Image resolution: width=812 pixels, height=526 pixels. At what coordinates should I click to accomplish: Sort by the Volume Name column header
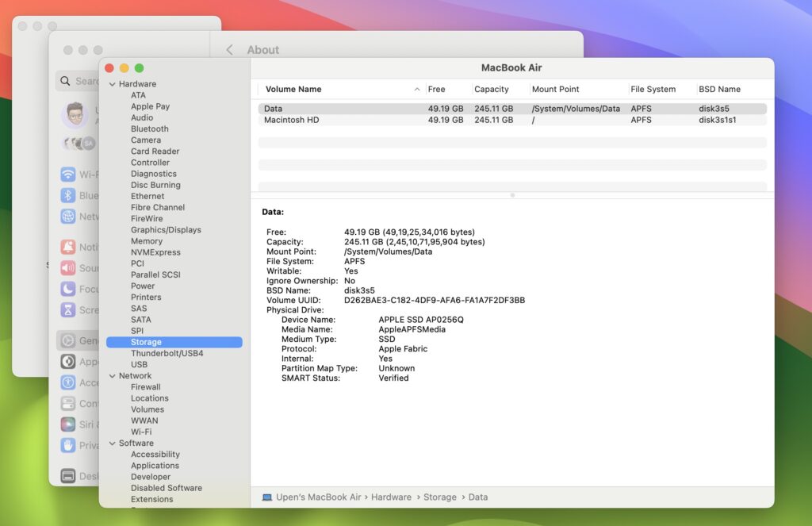(x=341, y=89)
